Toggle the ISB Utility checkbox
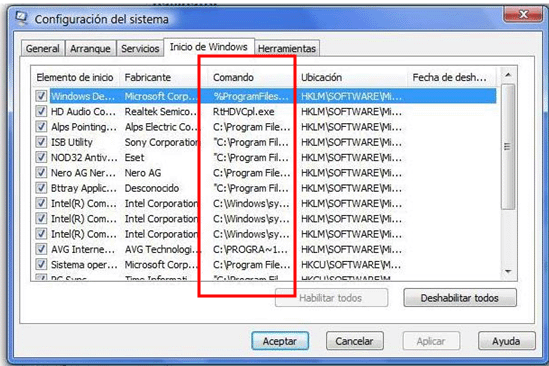Image resolution: width=549 pixels, height=366 pixels. coord(41,142)
